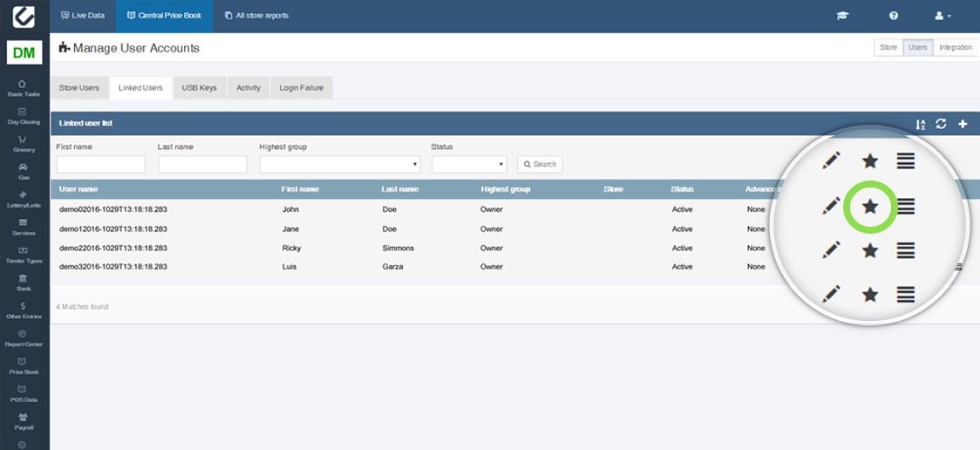Open the Status filter dropdown
980x450 pixels.
[x=469, y=164]
